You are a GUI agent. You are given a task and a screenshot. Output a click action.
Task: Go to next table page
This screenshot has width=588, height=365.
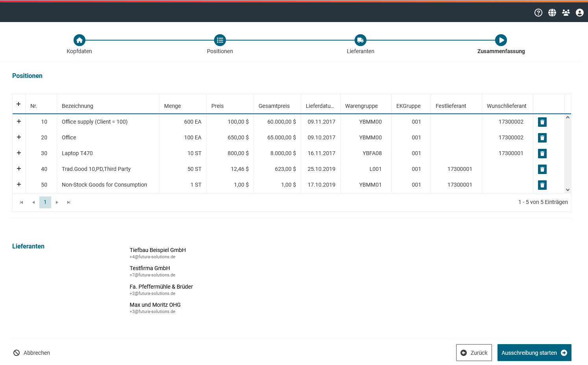pos(57,202)
